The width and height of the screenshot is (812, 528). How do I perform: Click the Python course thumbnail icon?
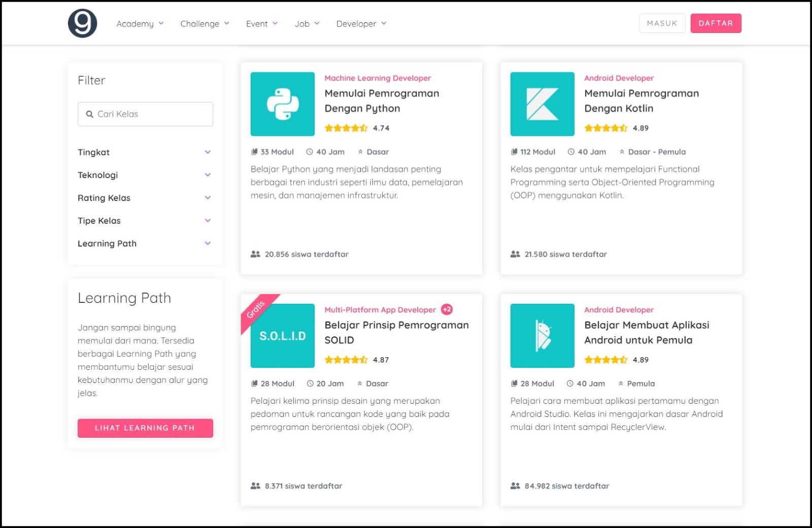[x=282, y=104]
